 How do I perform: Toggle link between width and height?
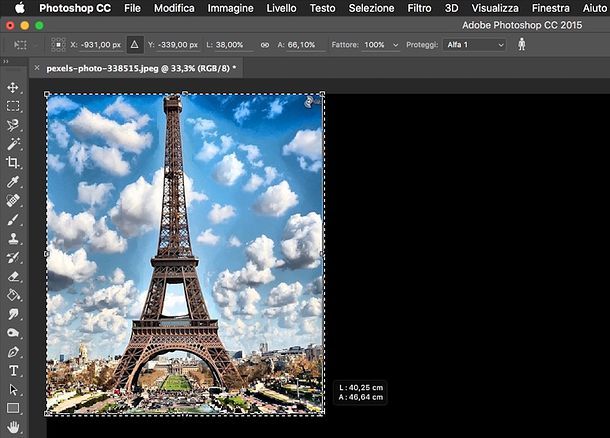pos(265,45)
